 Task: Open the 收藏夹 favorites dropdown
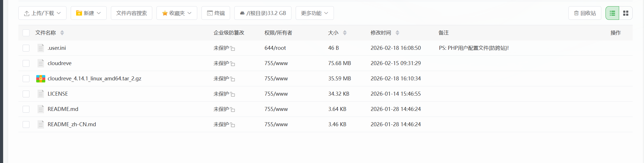coord(177,13)
